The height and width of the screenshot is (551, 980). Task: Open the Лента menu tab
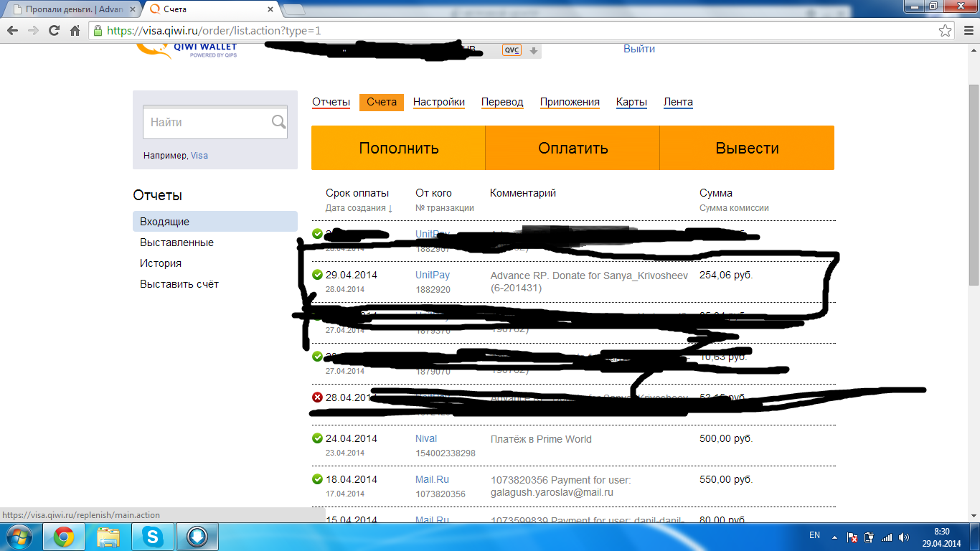coord(678,102)
